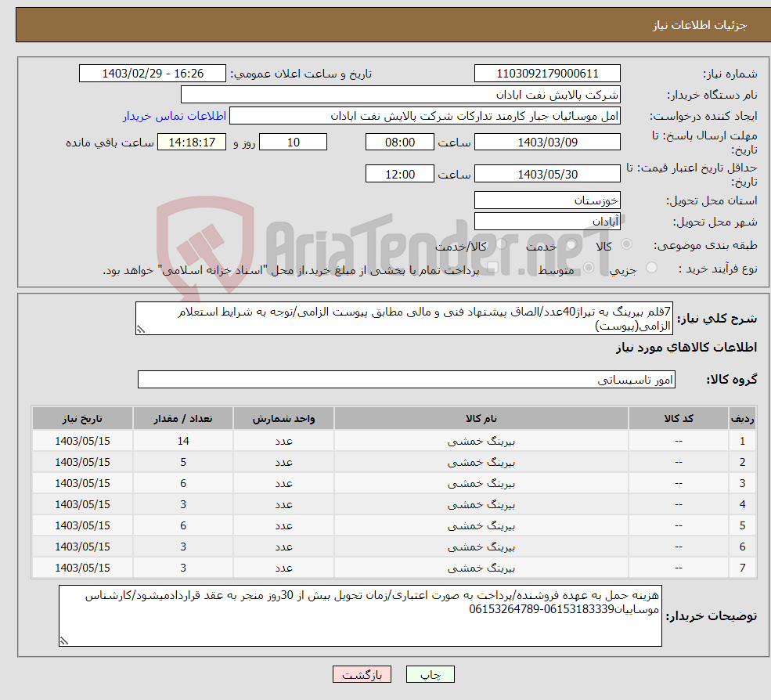
Task: Click the response deadline date 1403/03/09
Action: [547, 143]
